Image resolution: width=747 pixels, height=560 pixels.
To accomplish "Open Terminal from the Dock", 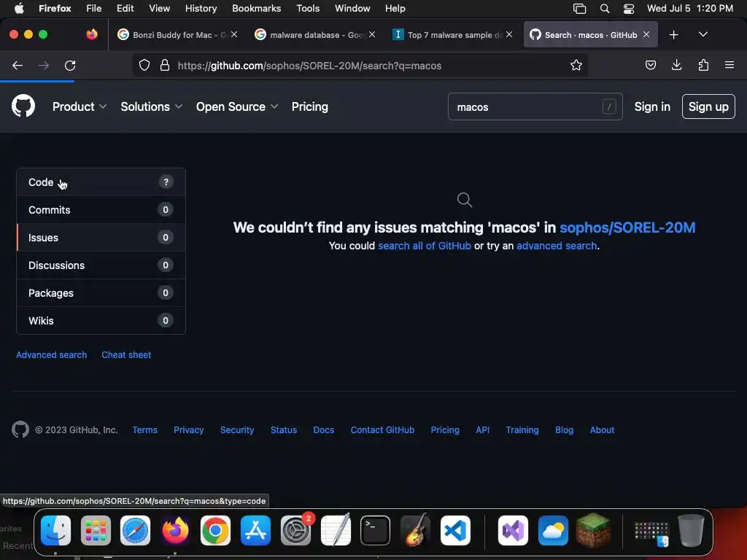I will tap(376, 531).
